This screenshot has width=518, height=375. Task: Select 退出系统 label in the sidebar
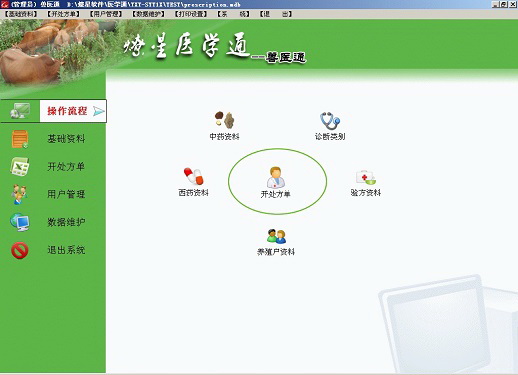tap(66, 250)
